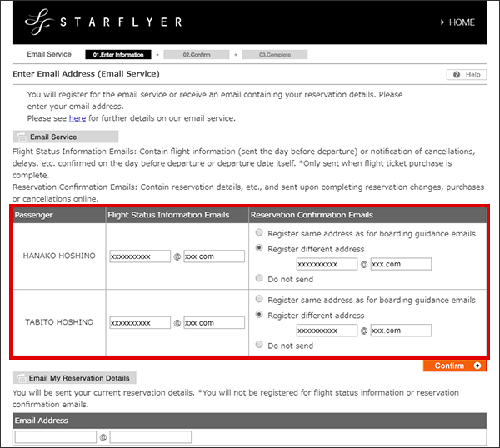Click the Confirm button
Viewport: 500px width, 448px height.
pyautogui.click(x=454, y=366)
